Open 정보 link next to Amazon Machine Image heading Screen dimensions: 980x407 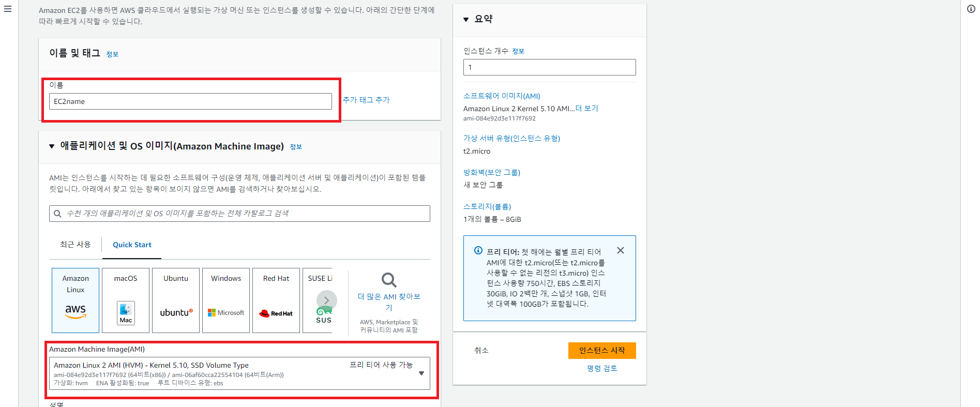[x=296, y=147]
